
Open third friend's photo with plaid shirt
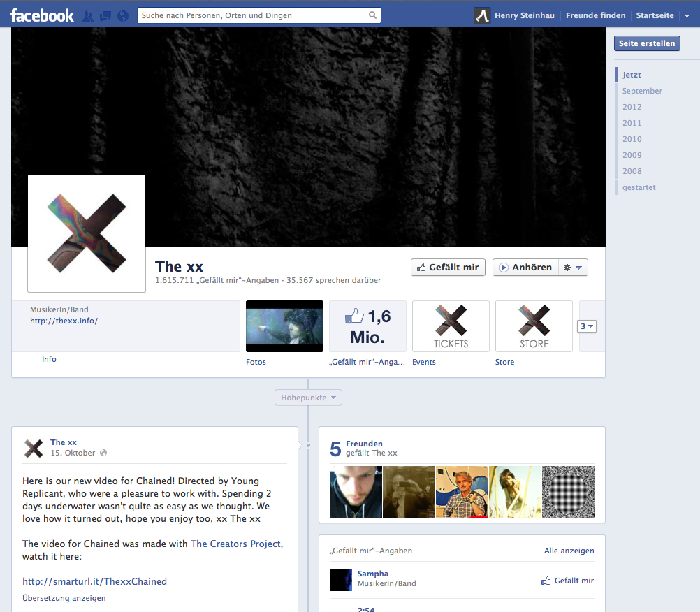coord(462,492)
